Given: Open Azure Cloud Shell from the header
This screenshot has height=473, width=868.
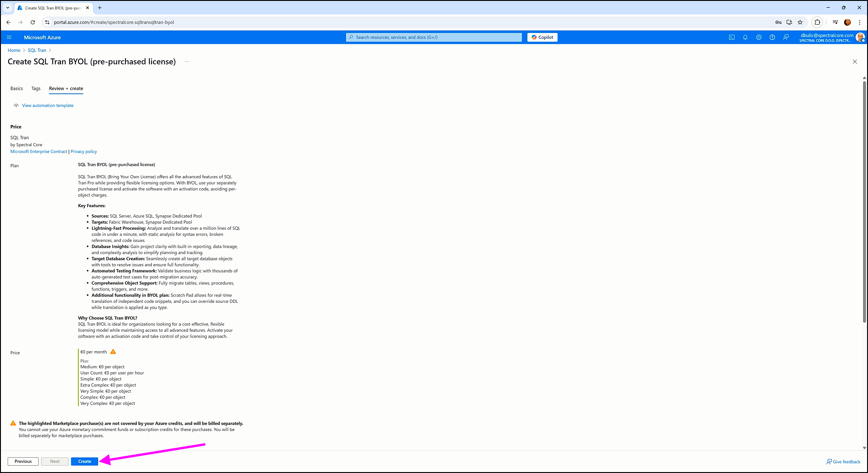Looking at the screenshot, I should tap(731, 37).
